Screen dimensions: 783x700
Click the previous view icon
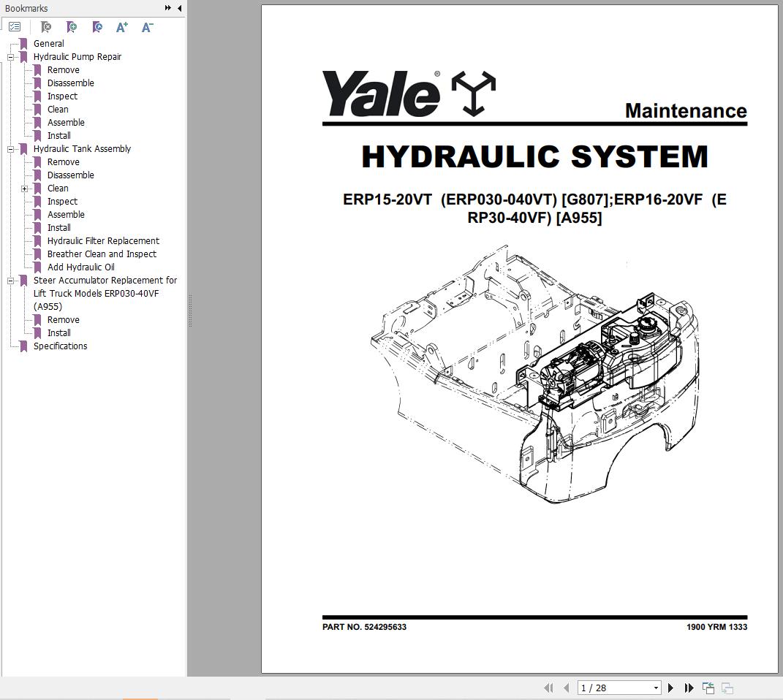[x=708, y=688]
